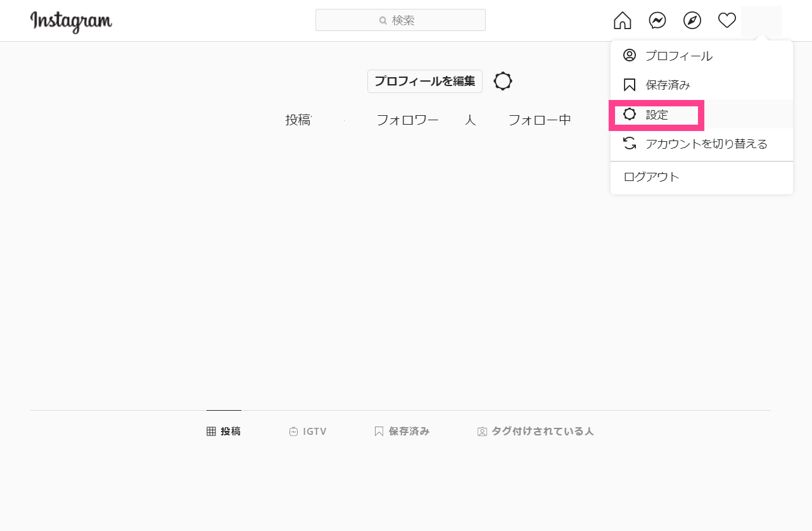Click the settings gear beside プロフィールを編集
The width and height of the screenshot is (812, 531).
coord(503,81)
